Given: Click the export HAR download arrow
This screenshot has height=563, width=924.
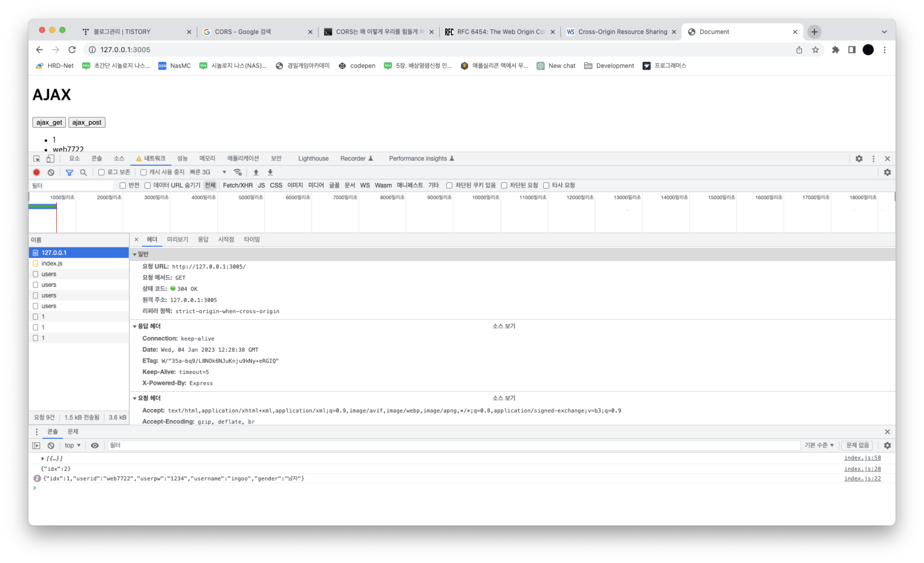Looking at the screenshot, I should click(x=270, y=173).
